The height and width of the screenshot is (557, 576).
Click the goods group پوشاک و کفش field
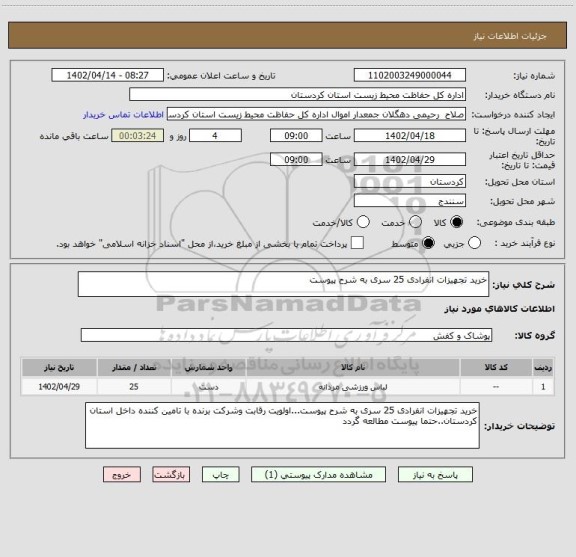coord(286,335)
